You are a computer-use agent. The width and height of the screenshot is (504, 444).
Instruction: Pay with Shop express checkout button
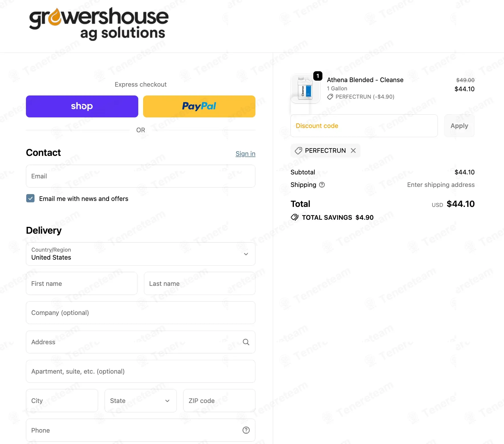coord(82,106)
